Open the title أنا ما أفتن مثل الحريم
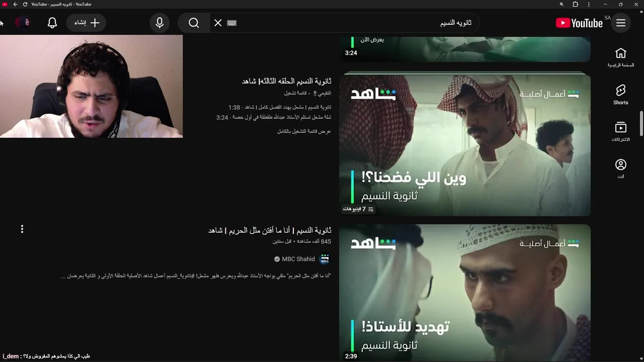This screenshot has width=644, height=362. (x=270, y=230)
